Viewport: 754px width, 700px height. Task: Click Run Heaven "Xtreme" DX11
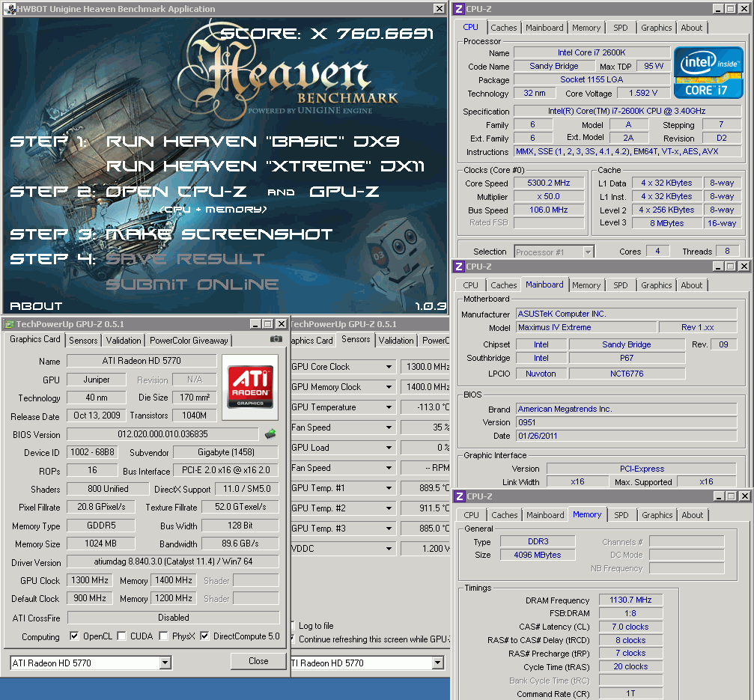click(x=266, y=166)
